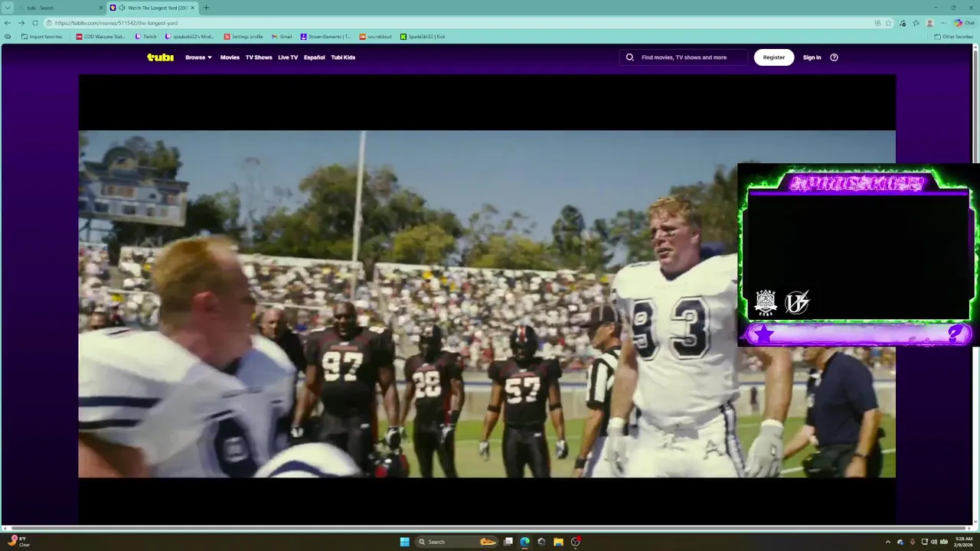Open browser Settings and more menu
Screen dimensions: 980x551
[944, 23]
